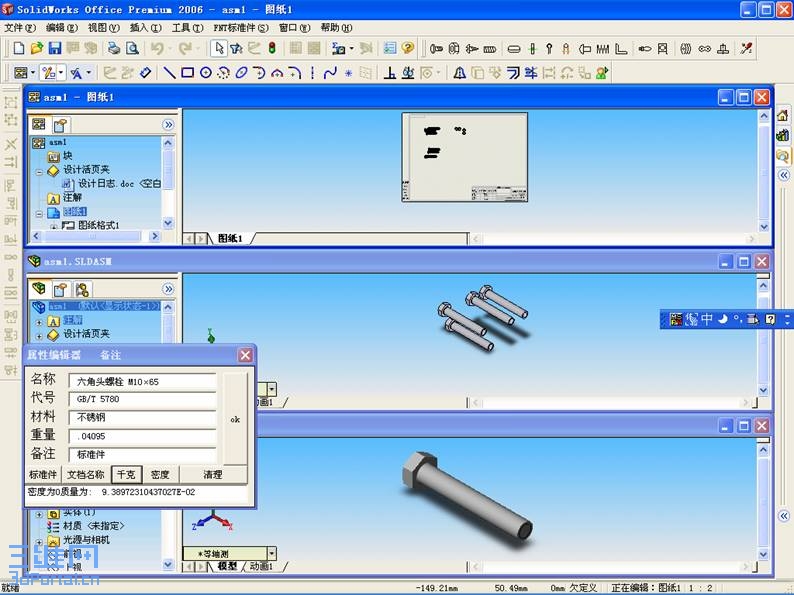794x595 pixels.
Task: Open the FNT标准件 menu
Action: click(241, 27)
